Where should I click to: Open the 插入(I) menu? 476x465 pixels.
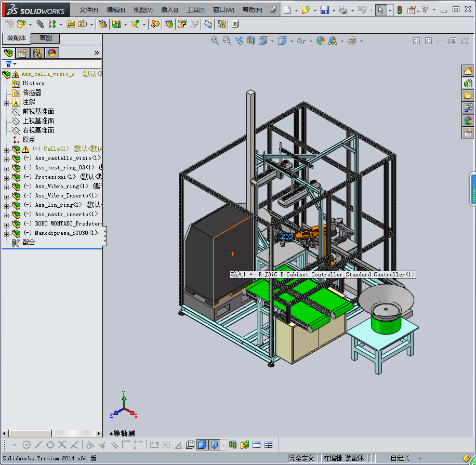[x=169, y=10]
